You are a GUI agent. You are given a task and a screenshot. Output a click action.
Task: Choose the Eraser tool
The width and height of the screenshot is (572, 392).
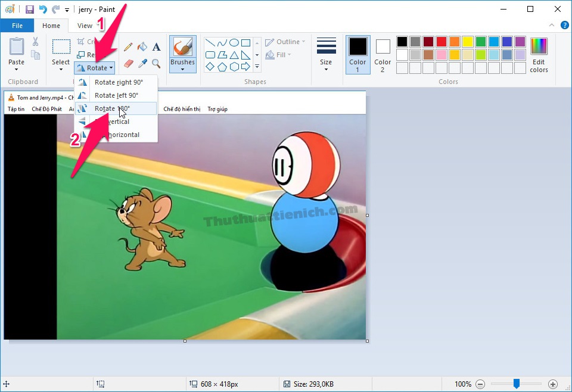coord(128,63)
